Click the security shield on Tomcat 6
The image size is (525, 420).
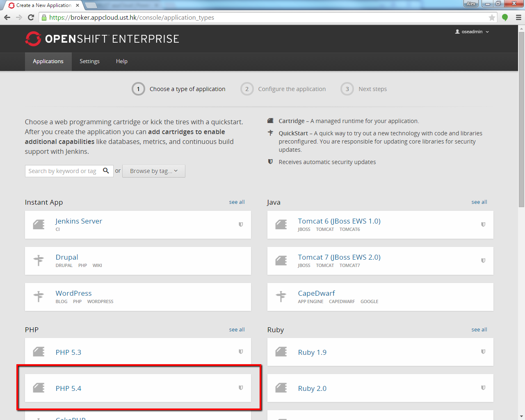[483, 224]
